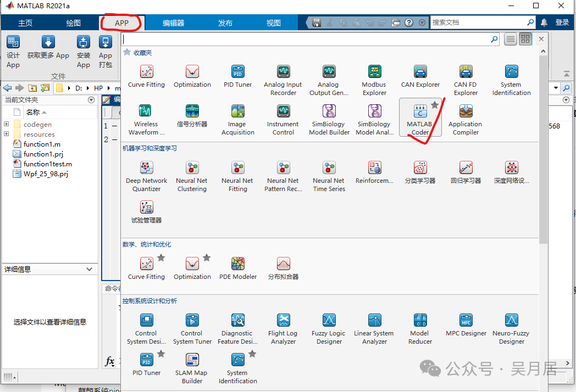Open the Curve Fitting app in favorites
The height and width of the screenshot is (392, 576).
coord(146,76)
